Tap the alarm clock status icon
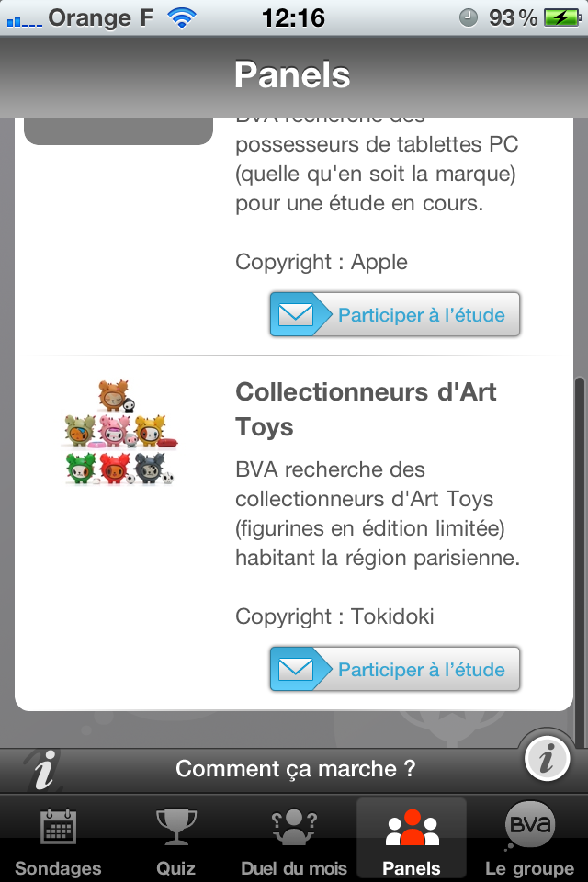Screen dimensions: 588x882 point(469,17)
